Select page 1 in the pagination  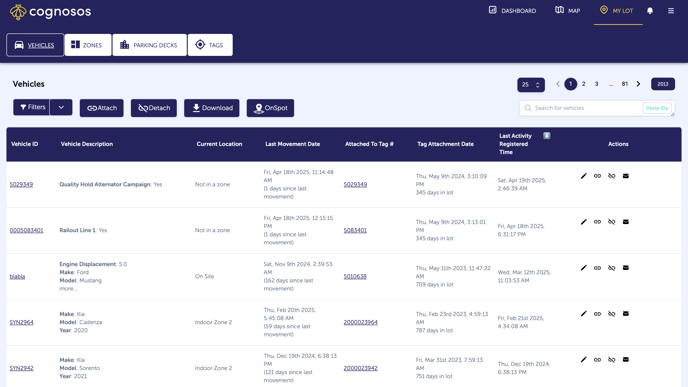(x=570, y=84)
